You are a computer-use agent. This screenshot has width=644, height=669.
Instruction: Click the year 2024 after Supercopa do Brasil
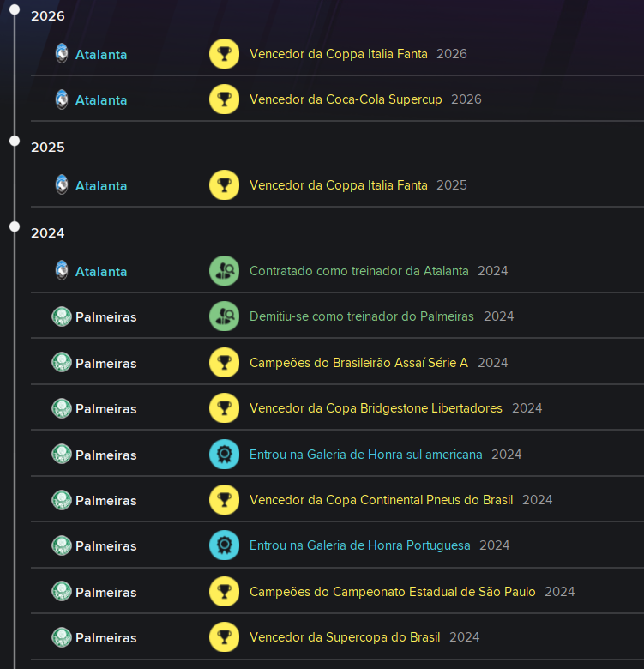pos(465,637)
